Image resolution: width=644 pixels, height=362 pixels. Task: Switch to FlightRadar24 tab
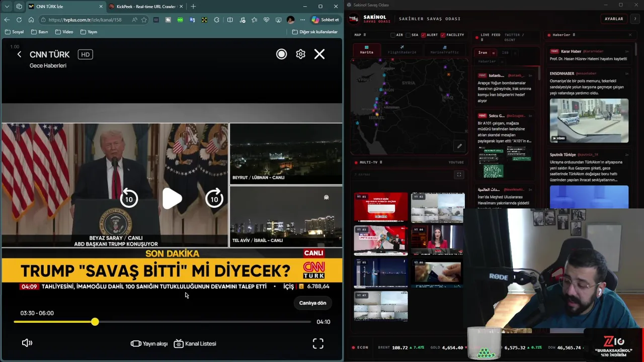point(402,51)
